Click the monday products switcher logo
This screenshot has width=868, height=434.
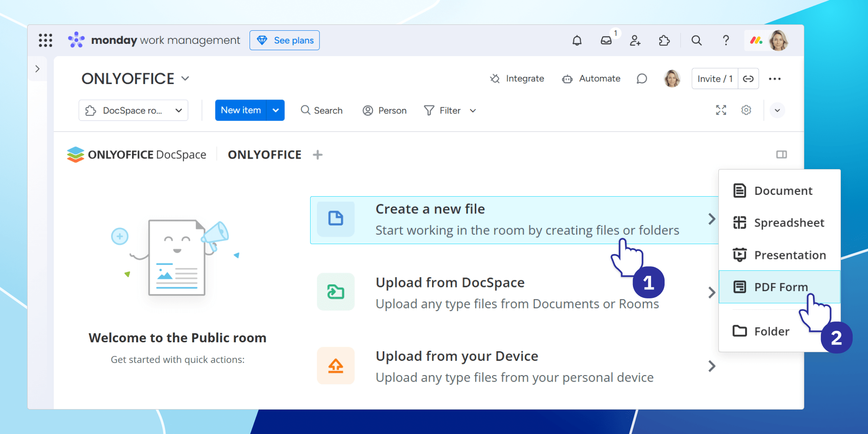tap(756, 40)
